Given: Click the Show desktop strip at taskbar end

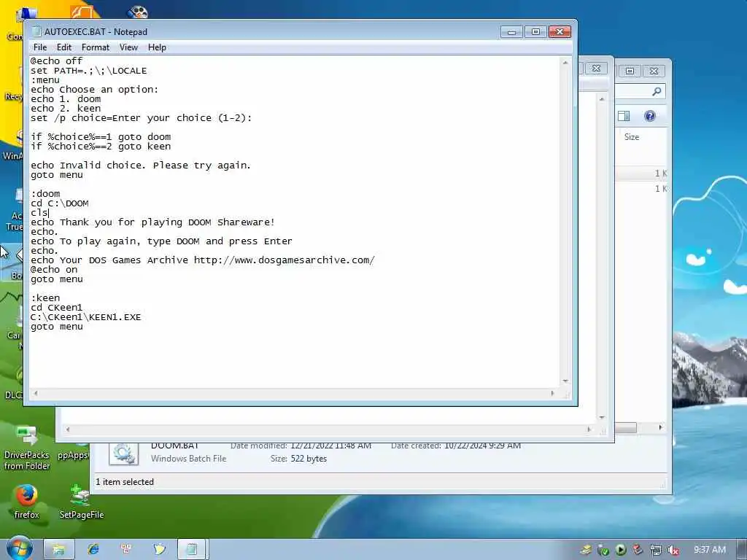Looking at the screenshot, I should tap(742, 550).
